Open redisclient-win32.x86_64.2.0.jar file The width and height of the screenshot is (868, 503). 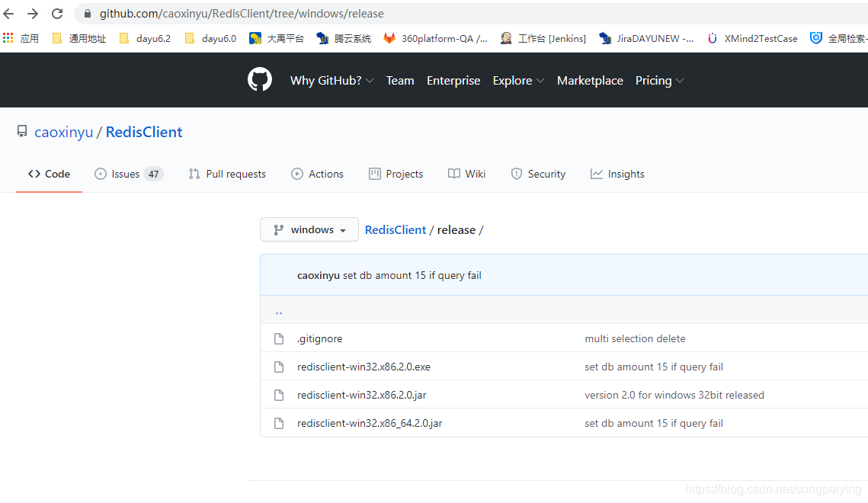click(370, 423)
